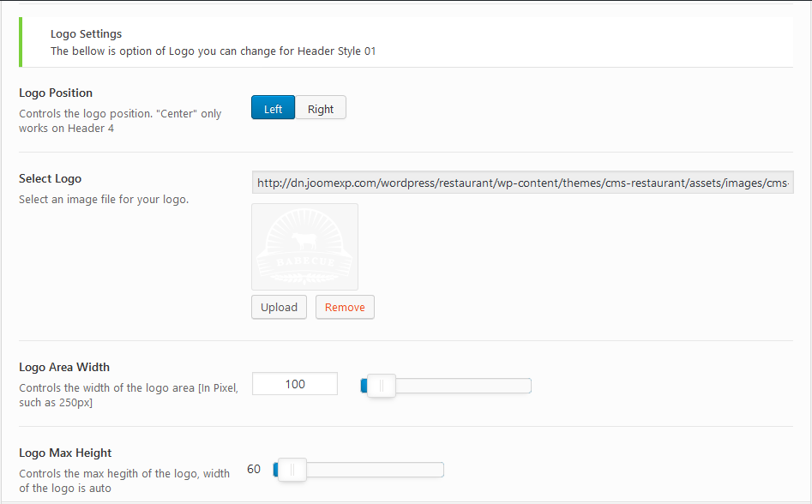Click the barbecue logo preview thumbnail
Viewport: 812px width, 504px height.
[x=304, y=247]
